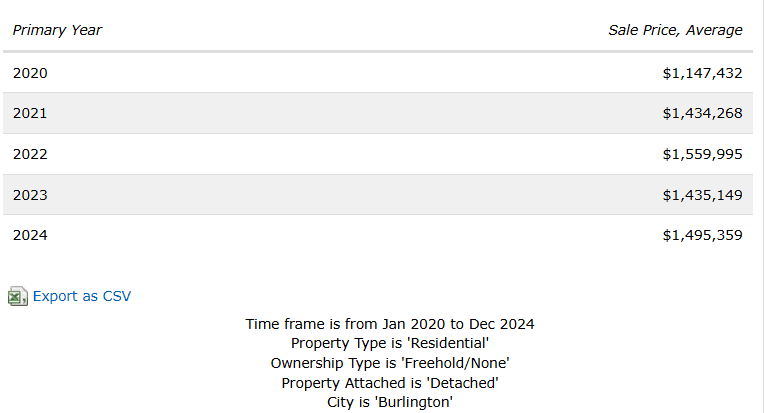Click the $1,435,149 sale price value

click(702, 194)
